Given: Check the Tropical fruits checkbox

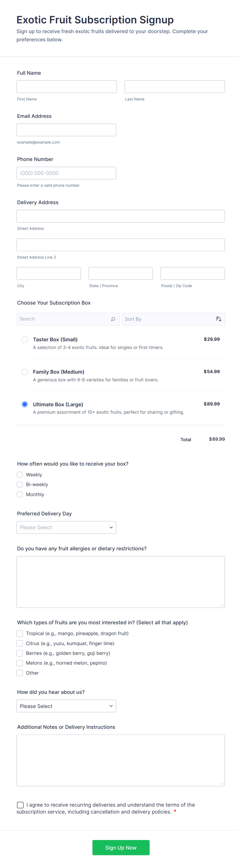Looking at the screenshot, I should click(20, 634).
